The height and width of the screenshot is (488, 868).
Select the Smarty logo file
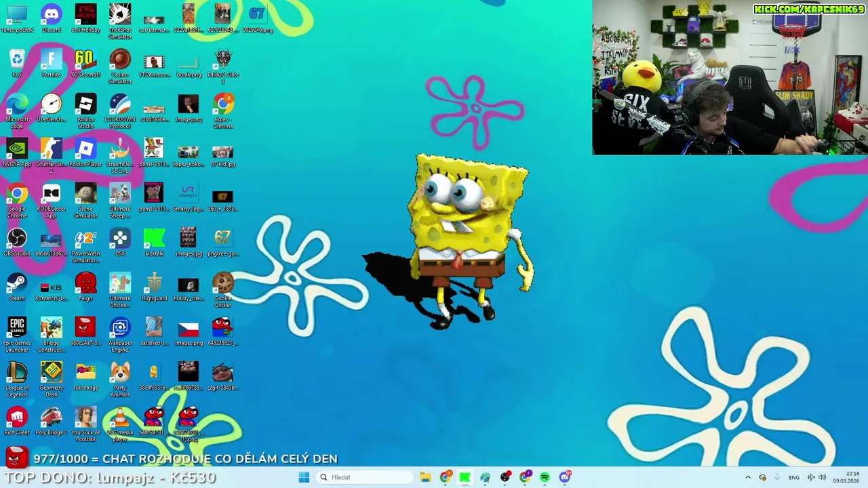pyautogui.click(x=189, y=197)
